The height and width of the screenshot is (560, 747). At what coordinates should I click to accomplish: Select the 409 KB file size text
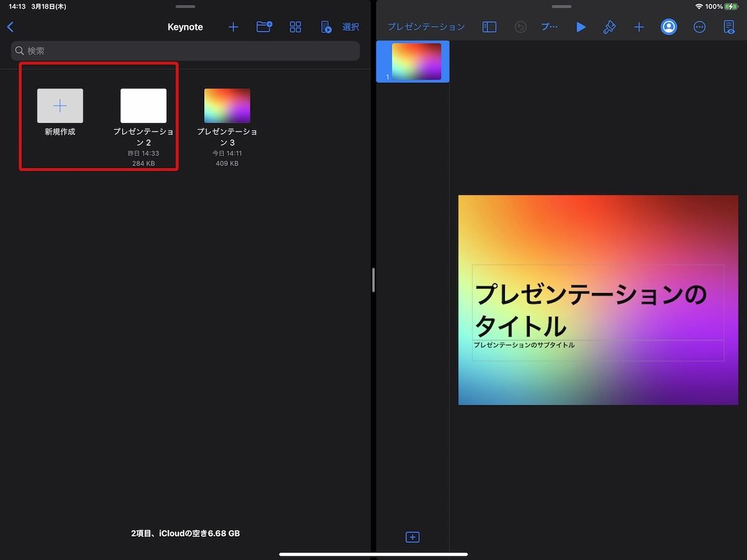pyautogui.click(x=227, y=164)
